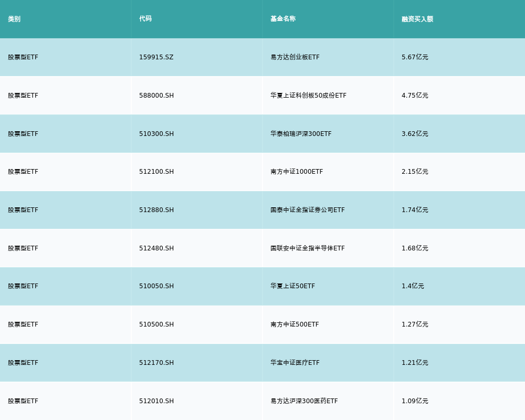The width and height of the screenshot is (525, 420).
Task: Click fund name 国泰中证全指证券公司ETF
Action: point(308,210)
